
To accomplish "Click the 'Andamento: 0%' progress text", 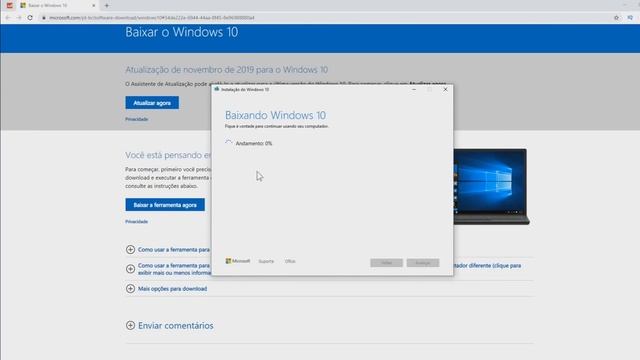I will click(253, 143).
